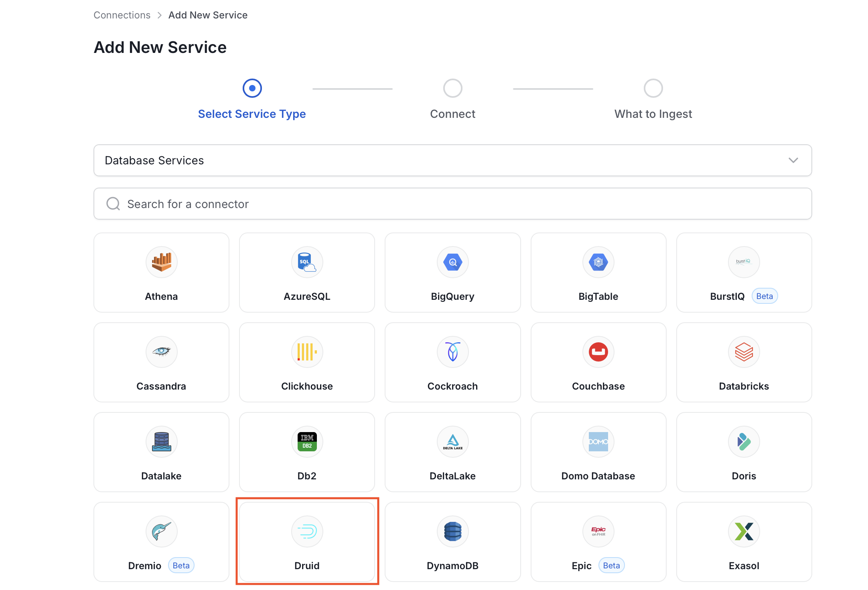Choose the BurstIQ connector icon
The height and width of the screenshot is (590, 868).
point(744,262)
